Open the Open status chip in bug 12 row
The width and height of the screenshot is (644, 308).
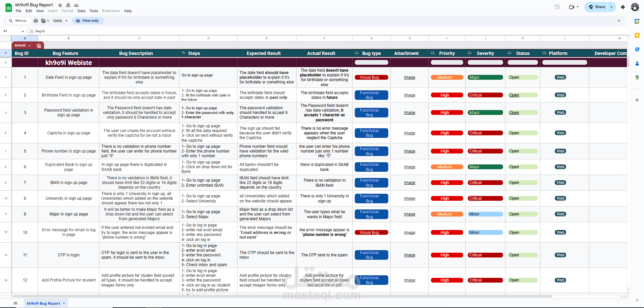pyautogui.click(x=523, y=280)
